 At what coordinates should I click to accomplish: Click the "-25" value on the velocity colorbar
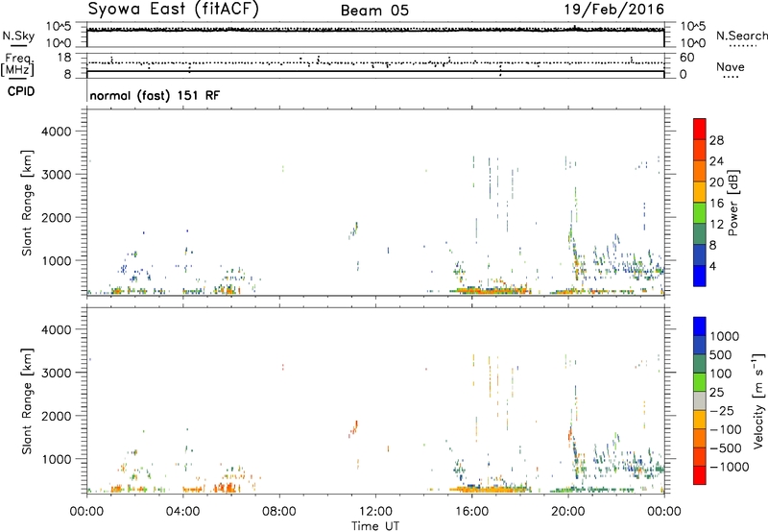coord(721,411)
